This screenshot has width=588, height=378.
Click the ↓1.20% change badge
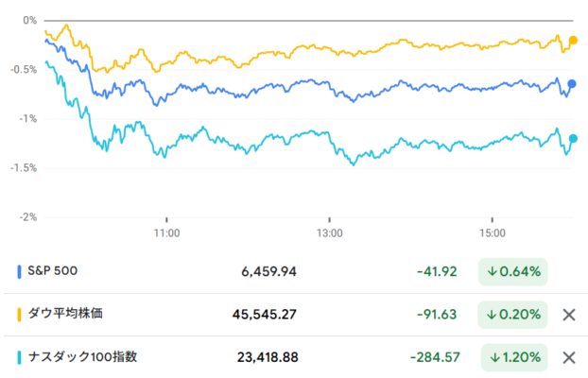[514, 357]
